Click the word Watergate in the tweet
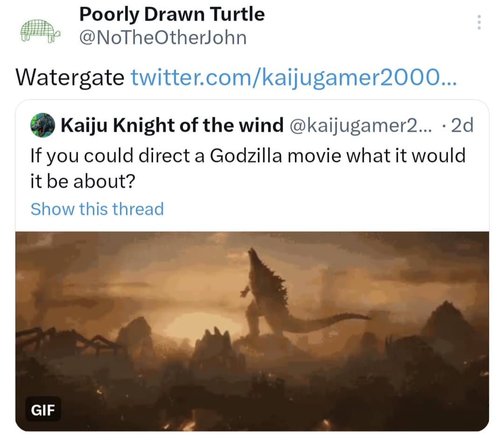504x440 pixels. 69,78
